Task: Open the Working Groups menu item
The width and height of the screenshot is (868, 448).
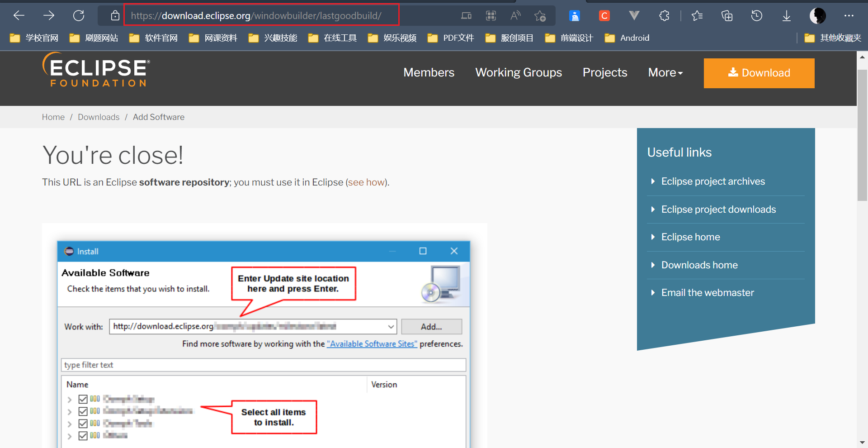Action: (x=519, y=72)
